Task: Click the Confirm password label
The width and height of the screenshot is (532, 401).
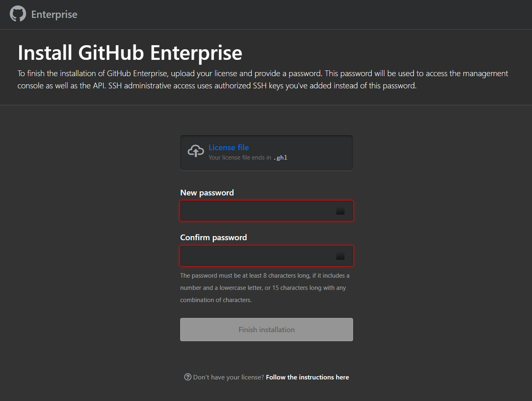Action: (x=214, y=237)
